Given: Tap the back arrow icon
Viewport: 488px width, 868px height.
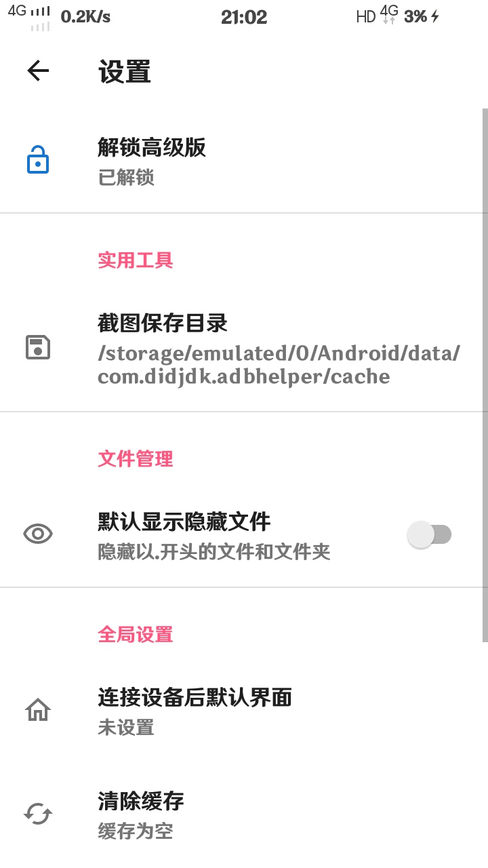Looking at the screenshot, I should click(x=38, y=71).
